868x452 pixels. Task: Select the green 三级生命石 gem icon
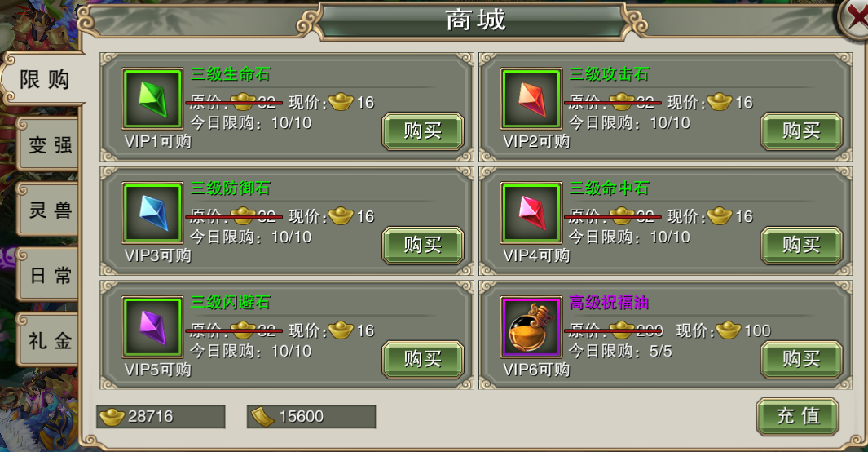pyautogui.click(x=152, y=99)
